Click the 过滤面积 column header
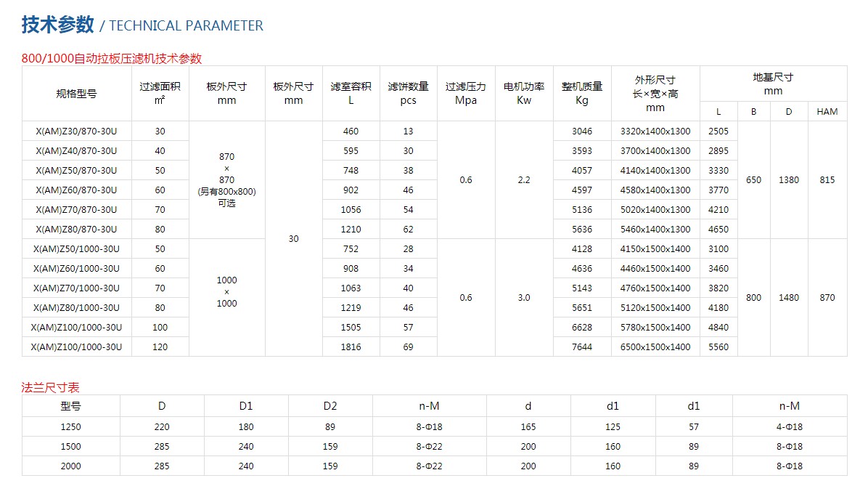Viewport: 868px width, 486px height. tap(160, 93)
